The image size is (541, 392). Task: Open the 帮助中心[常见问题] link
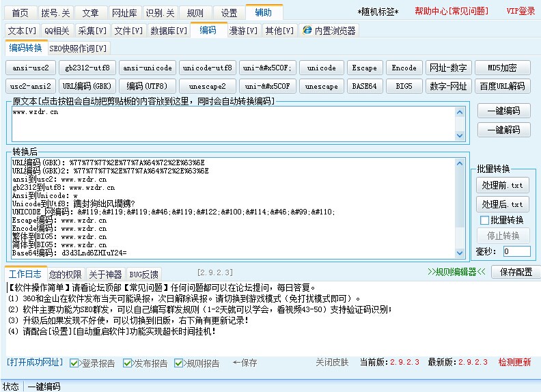coord(452,11)
